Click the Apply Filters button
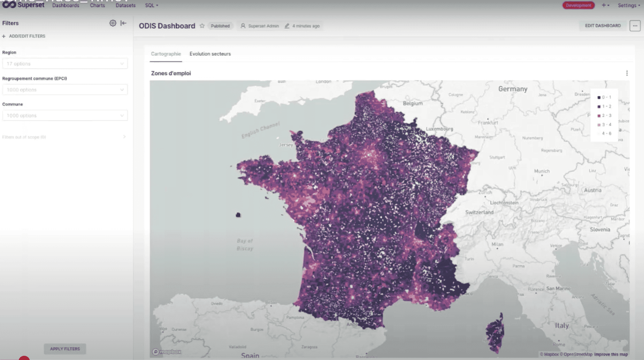The height and width of the screenshot is (360, 644). [65, 349]
